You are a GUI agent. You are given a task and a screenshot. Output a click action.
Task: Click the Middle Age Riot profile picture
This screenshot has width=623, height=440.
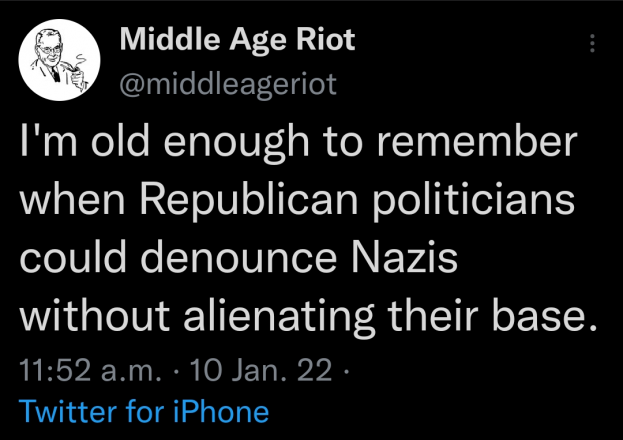pyautogui.click(x=58, y=60)
